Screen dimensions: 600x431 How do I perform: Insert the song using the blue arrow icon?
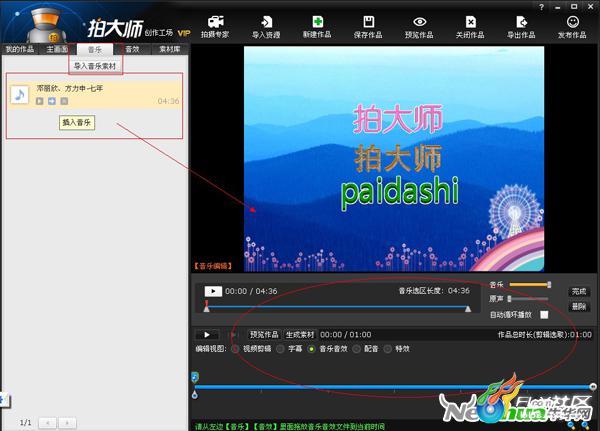pyautogui.click(x=52, y=101)
